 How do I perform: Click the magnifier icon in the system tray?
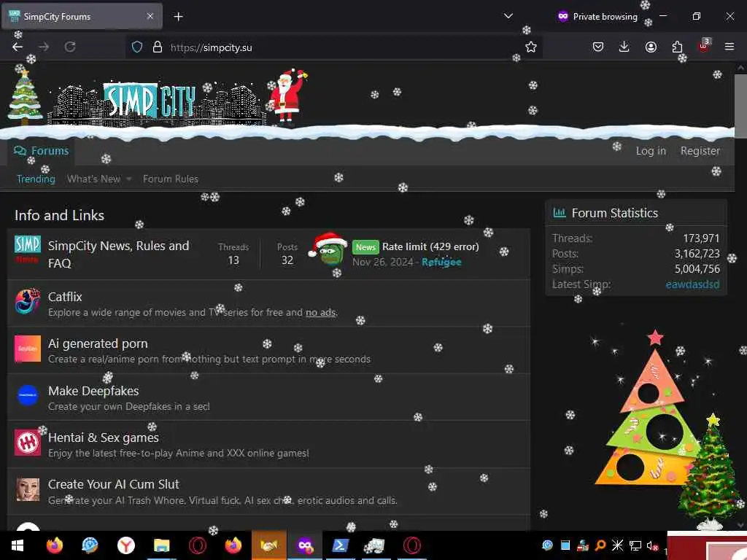(x=600, y=545)
